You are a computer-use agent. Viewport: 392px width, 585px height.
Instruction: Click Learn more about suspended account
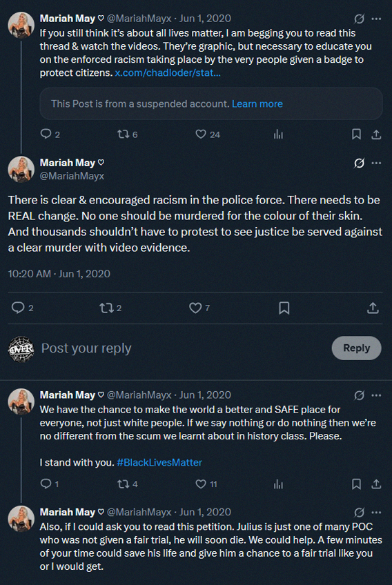257,103
